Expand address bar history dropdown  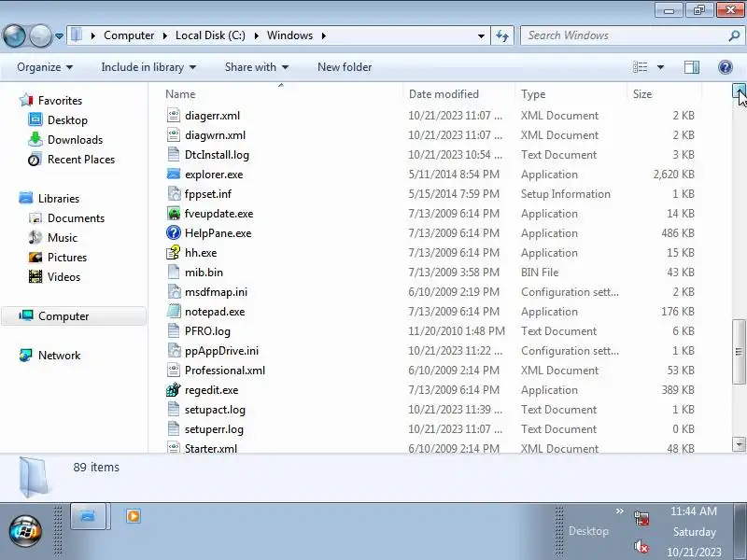pos(481,35)
